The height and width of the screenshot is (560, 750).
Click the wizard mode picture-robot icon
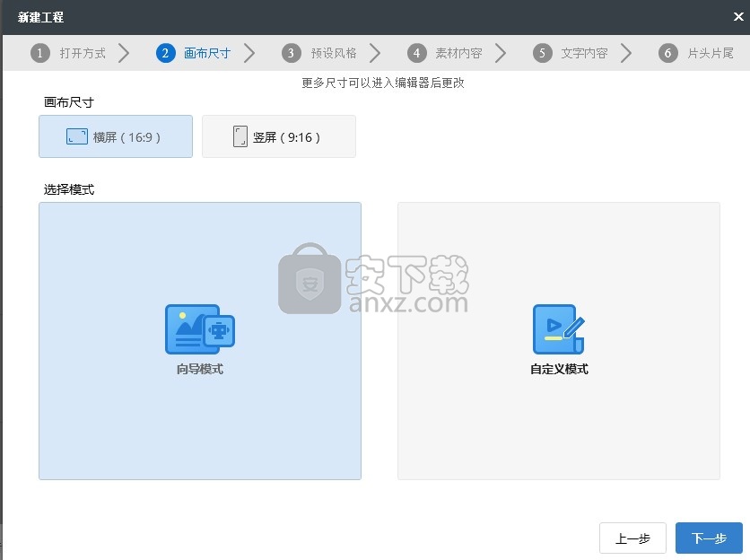point(199,329)
